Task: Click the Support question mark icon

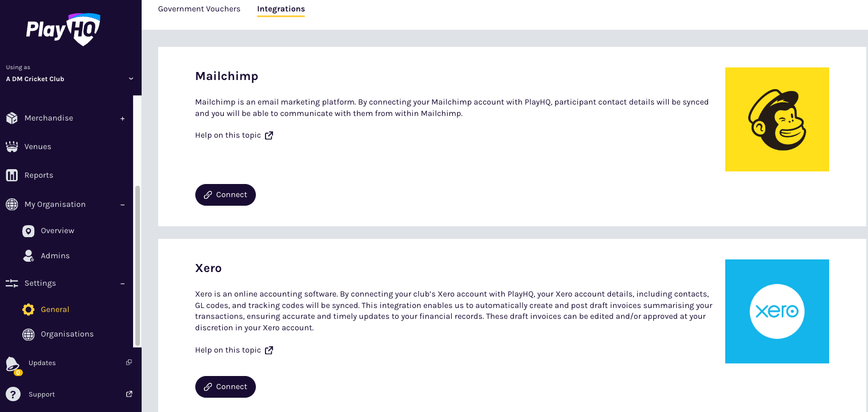Action: [x=12, y=394]
